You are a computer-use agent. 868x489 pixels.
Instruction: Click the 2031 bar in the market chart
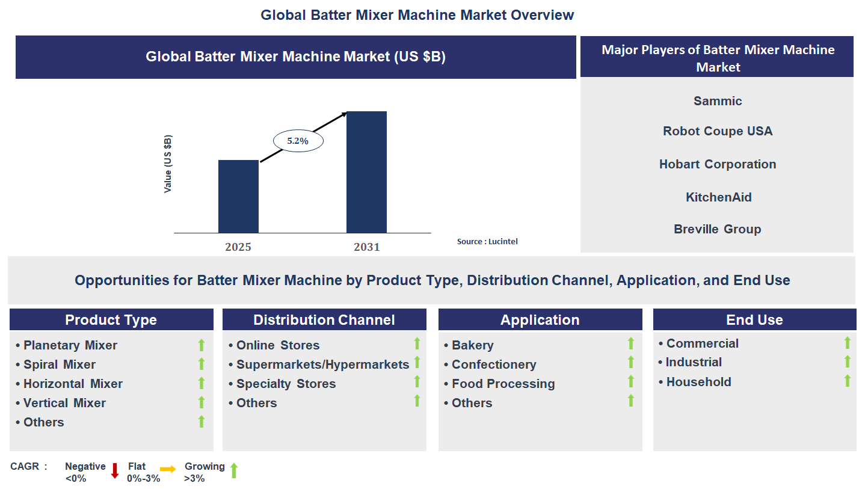pos(366,171)
